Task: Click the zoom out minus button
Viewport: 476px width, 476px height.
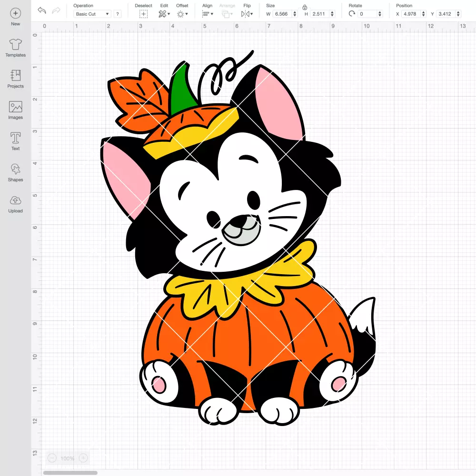Action: click(52, 458)
